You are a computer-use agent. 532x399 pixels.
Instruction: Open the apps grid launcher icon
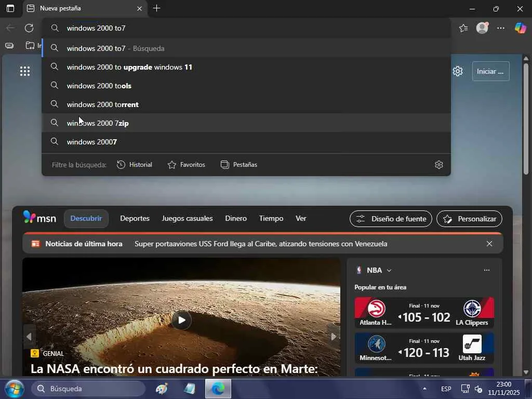(25, 71)
